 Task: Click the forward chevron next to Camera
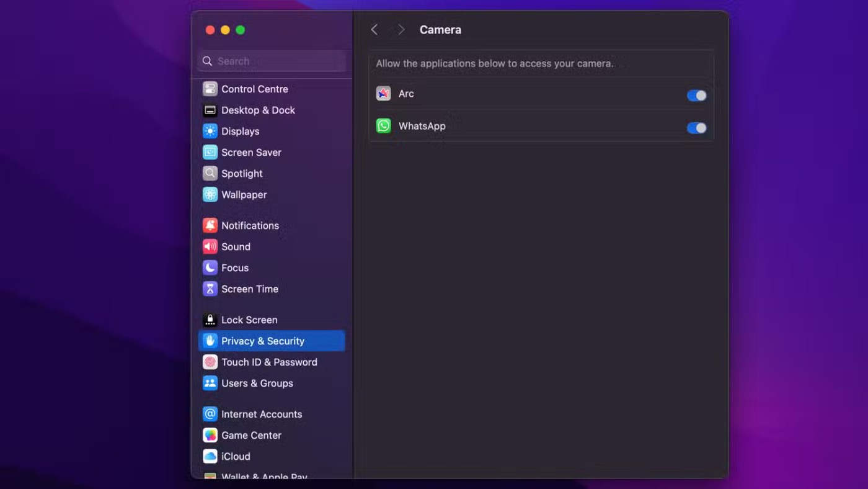401,30
